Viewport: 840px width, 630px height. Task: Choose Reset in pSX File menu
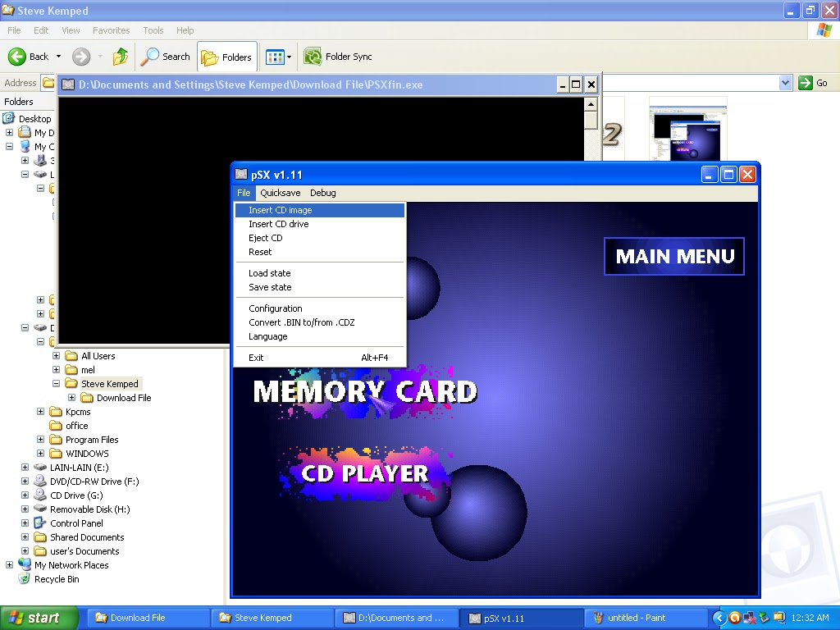[319, 252]
